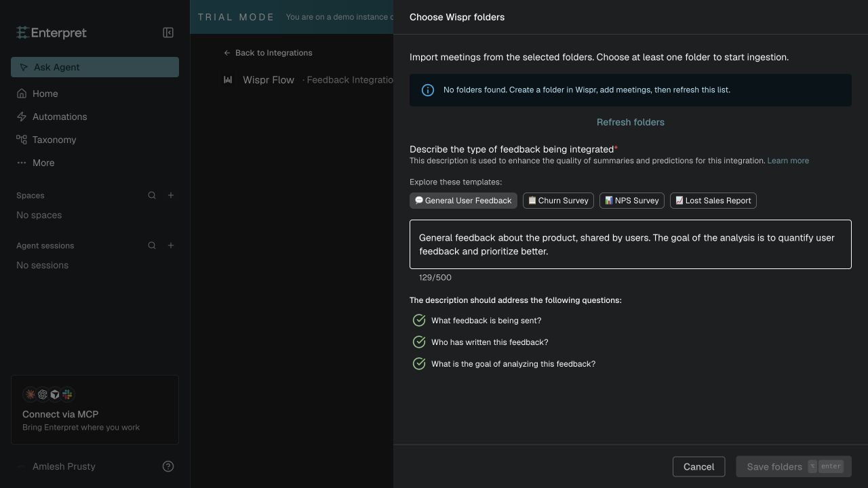Click the help question mark icon
Viewport: 868px width, 488px height.
point(168,466)
